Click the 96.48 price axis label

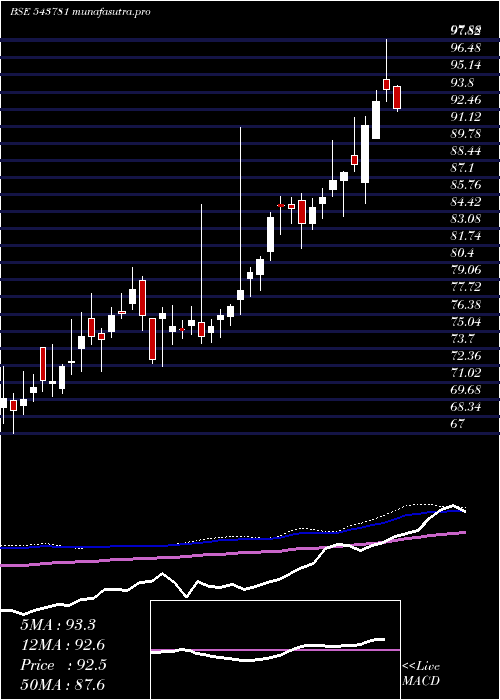(x=466, y=48)
